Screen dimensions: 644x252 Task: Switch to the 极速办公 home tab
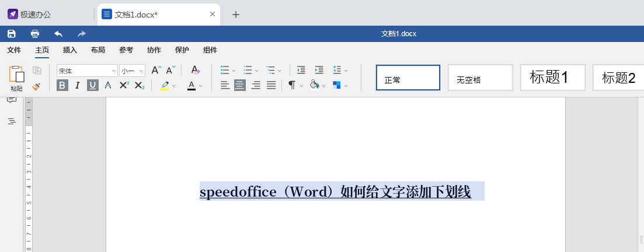(x=30, y=15)
